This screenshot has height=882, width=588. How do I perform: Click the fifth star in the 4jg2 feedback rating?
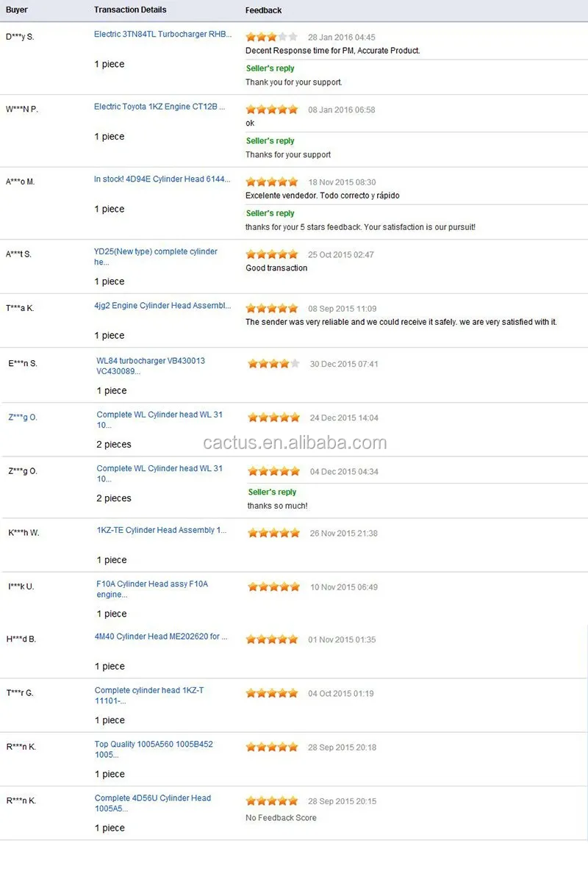(x=293, y=308)
